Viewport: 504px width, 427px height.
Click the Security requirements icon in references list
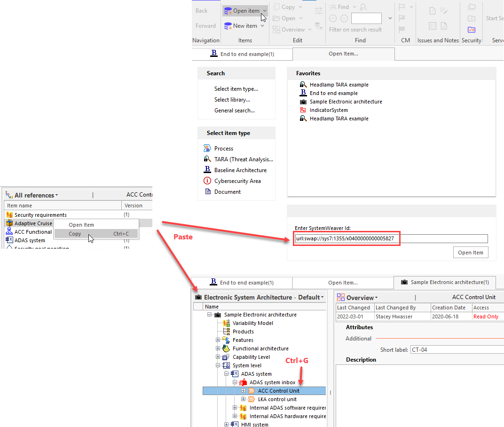point(9,215)
